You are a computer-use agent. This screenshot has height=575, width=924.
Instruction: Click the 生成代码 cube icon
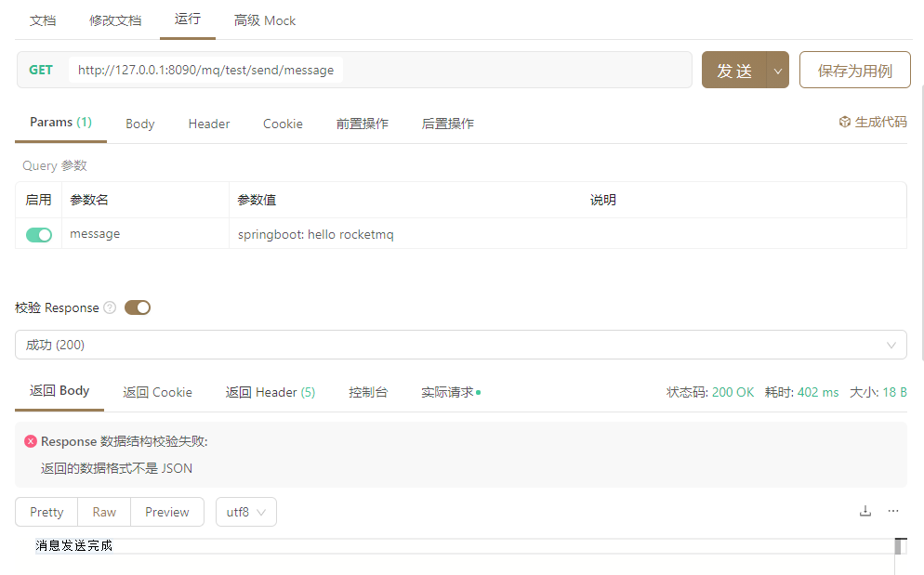click(x=844, y=122)
